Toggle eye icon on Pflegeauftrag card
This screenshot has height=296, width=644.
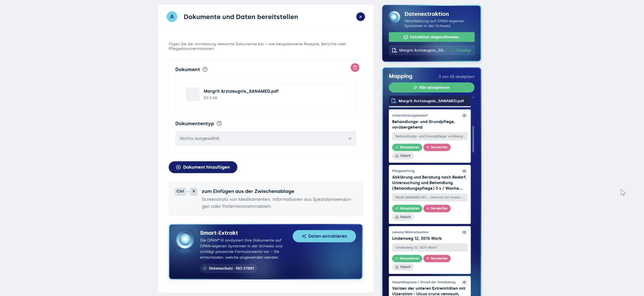pyautogui.click(x=464, y=171)
